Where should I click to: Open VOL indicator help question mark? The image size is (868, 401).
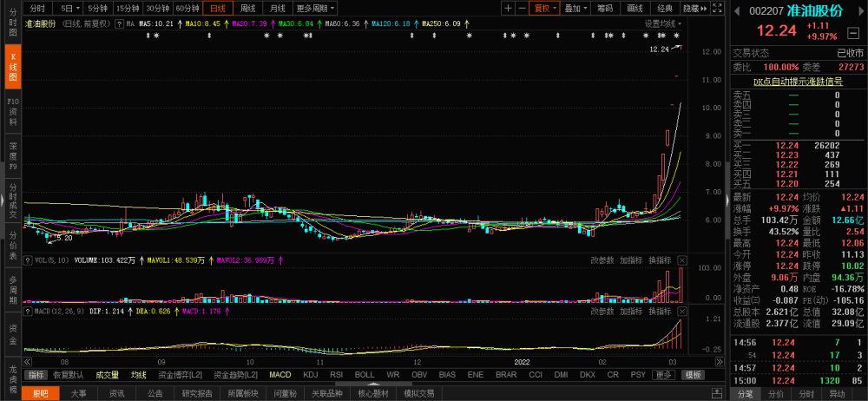click(x=26, y=260)
